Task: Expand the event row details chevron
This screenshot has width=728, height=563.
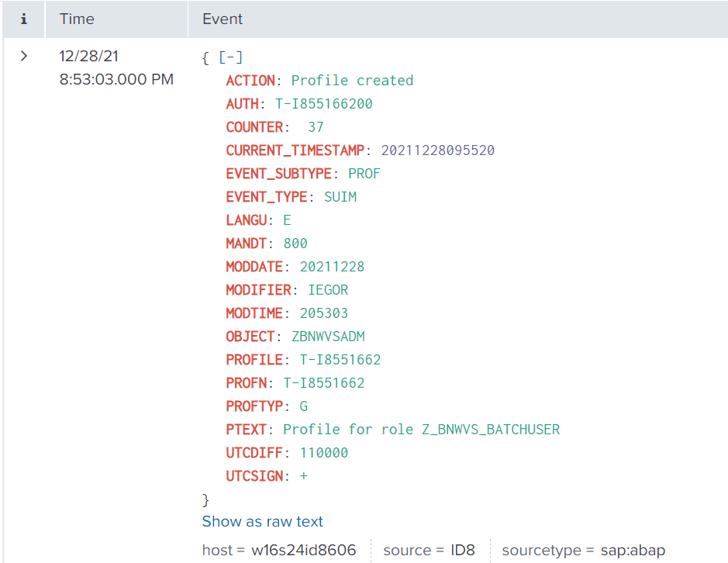Action: (24, 57)
